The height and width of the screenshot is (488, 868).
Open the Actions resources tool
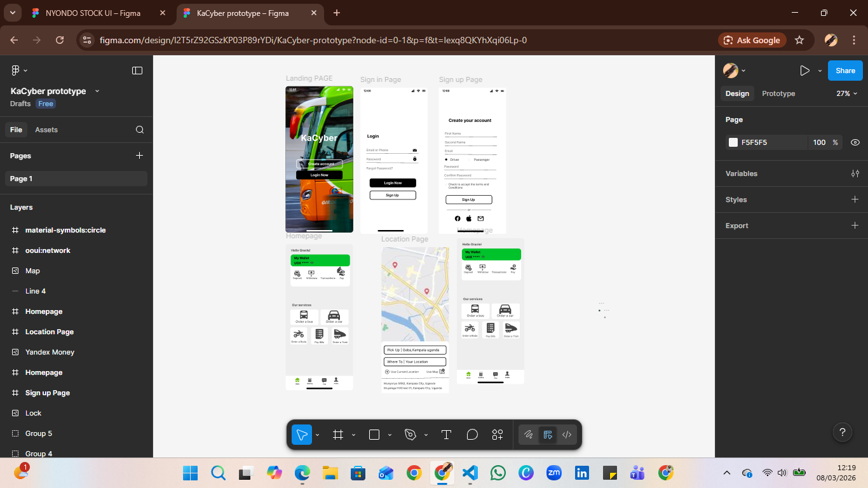[x=498, y=435]
